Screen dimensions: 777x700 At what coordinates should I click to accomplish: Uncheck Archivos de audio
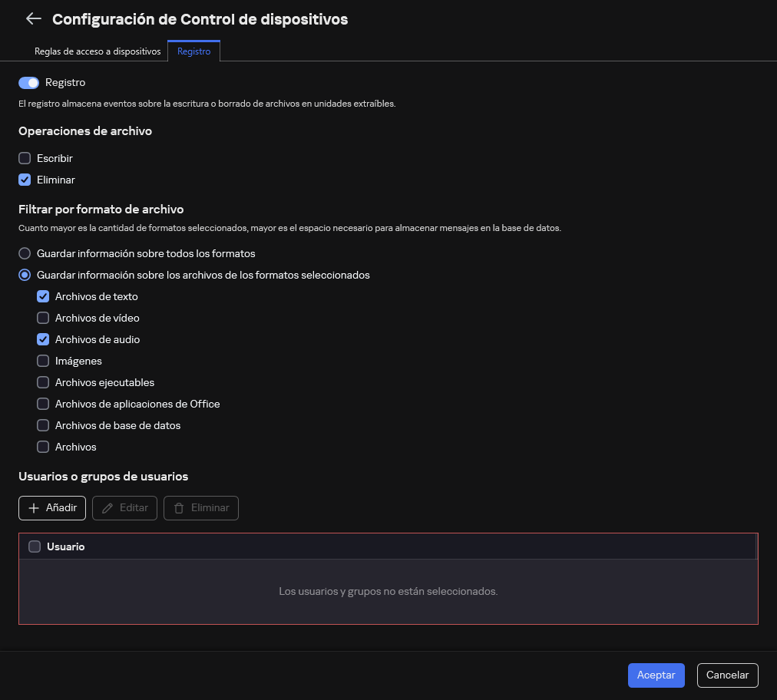pyautogui.click(x=43, y=339)
